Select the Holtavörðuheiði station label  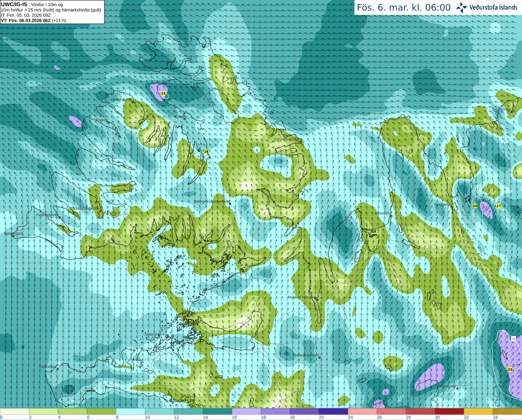click(306, 355)
